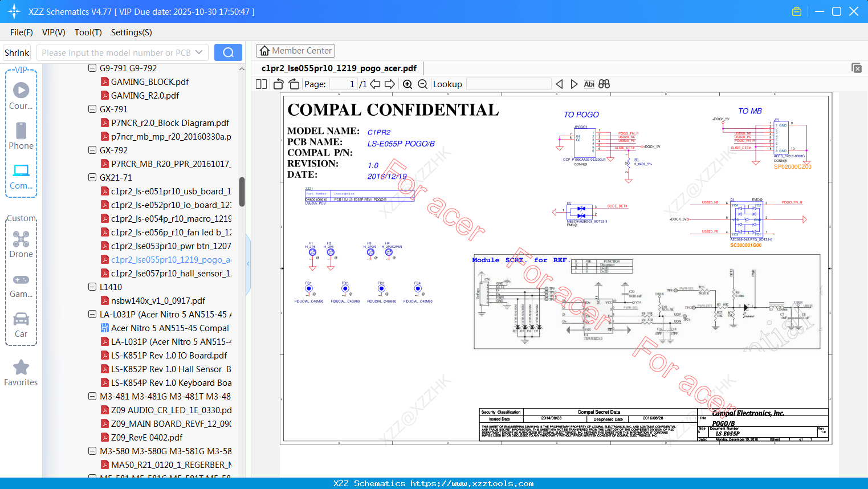Click the XZZ Schematics app logo
Image resolution: width=868 pixels, height=489 pixels.
[14, 11]
